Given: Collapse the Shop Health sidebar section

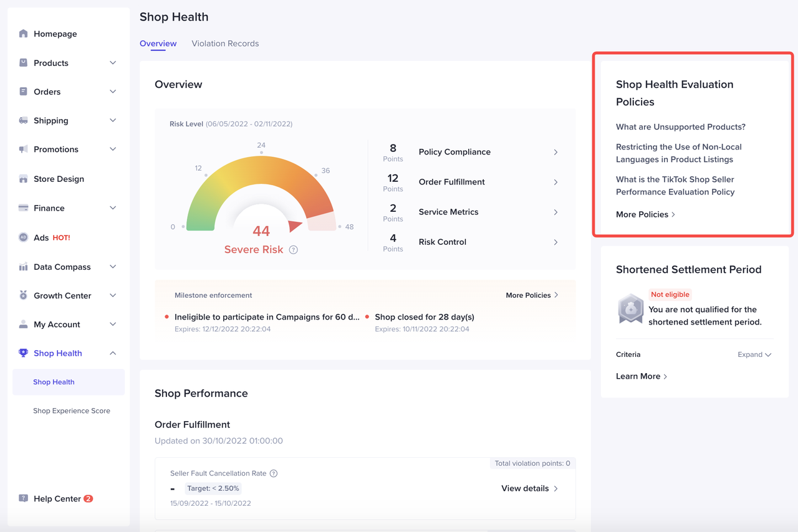Looking at the screenshot, I should click(x=113, y=353).
